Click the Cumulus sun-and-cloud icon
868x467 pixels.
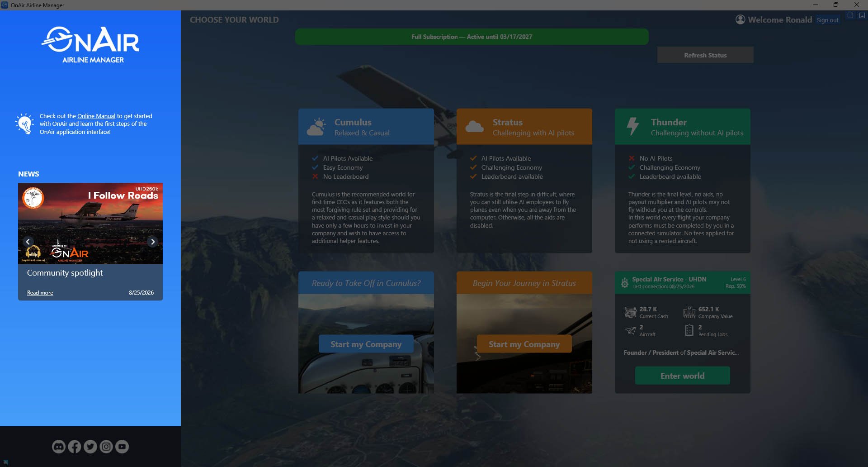coord(316,127)
